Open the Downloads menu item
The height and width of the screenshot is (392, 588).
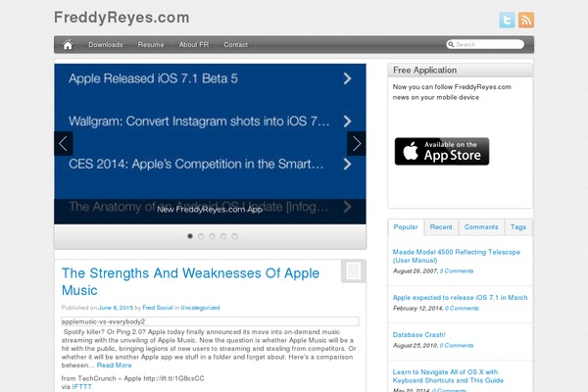coord(106,45)
